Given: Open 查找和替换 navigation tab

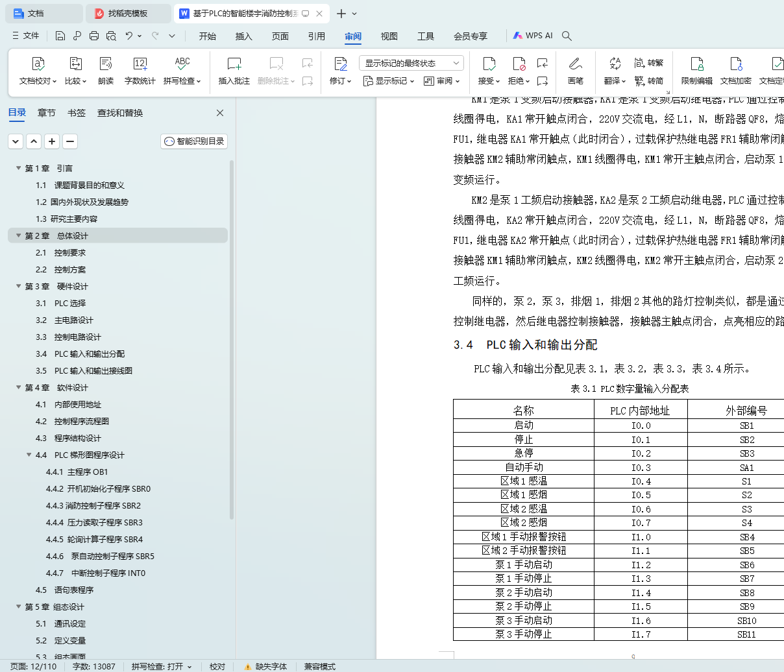Looking at the screenshot, I should tap(120, 113).
